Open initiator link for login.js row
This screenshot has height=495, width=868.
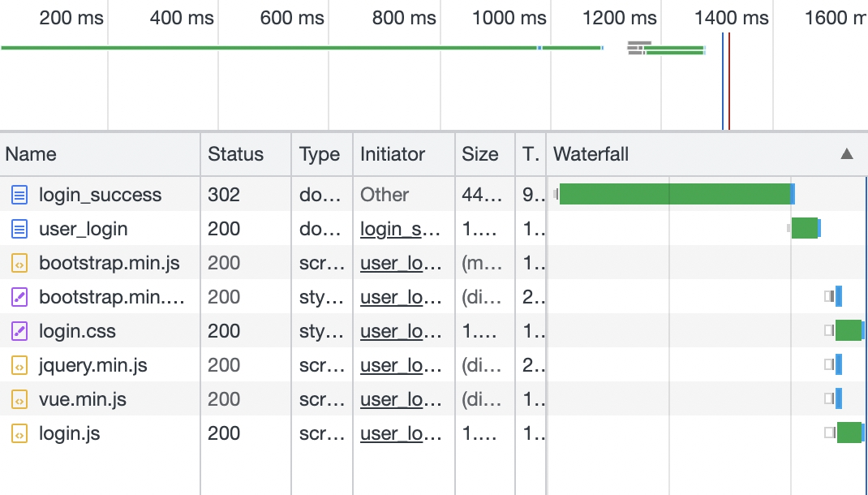tap(401, 433)
